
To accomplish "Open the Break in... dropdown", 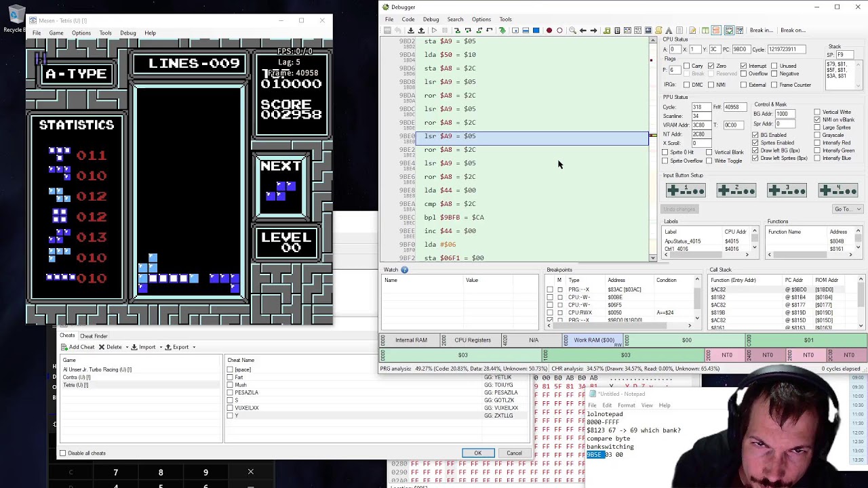I will point(761,30).
